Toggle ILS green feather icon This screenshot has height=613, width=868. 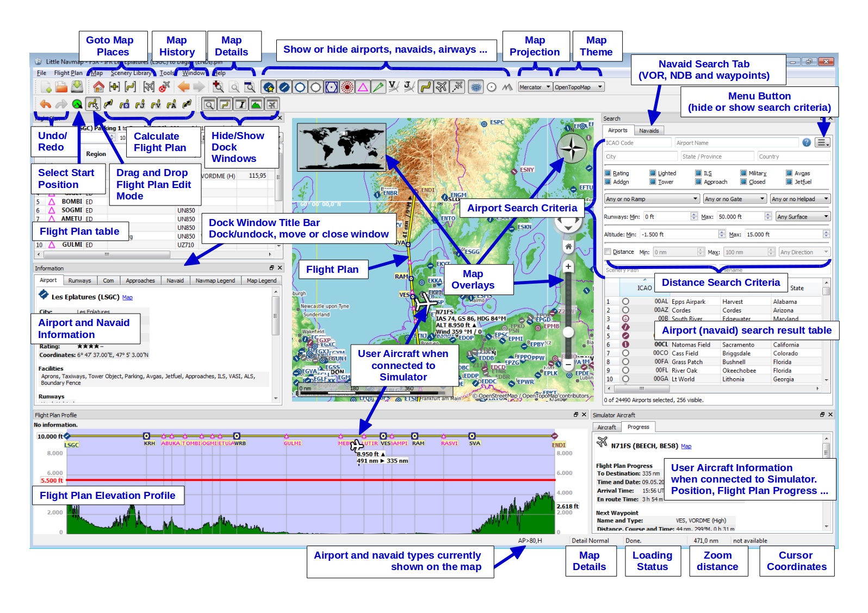(379, 87)
